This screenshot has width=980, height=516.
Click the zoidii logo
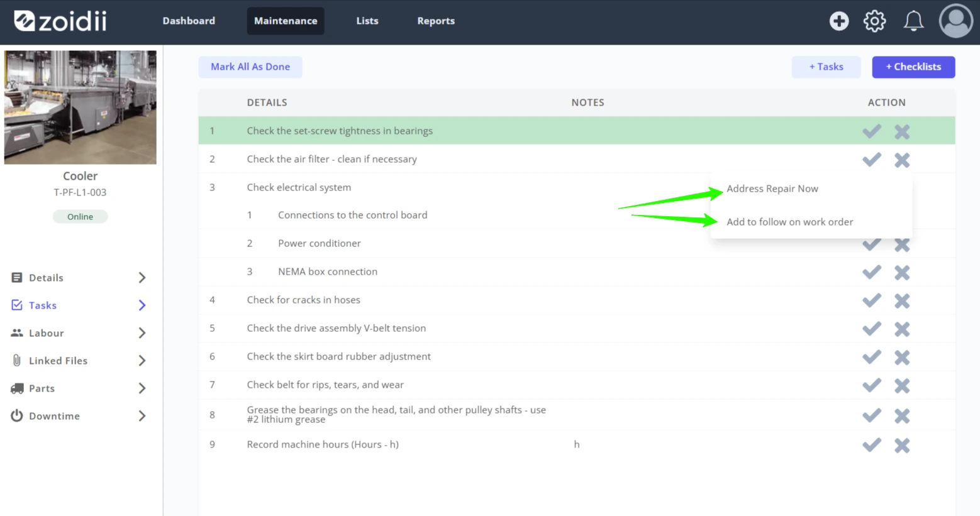[60, 21]
